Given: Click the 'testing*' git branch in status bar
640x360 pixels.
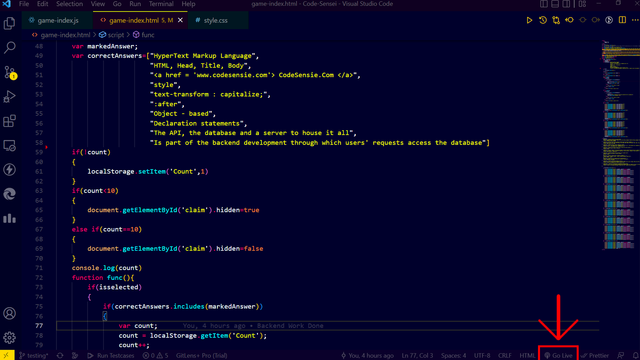Looking at the screenshot, I should click(x=34, y=356).
